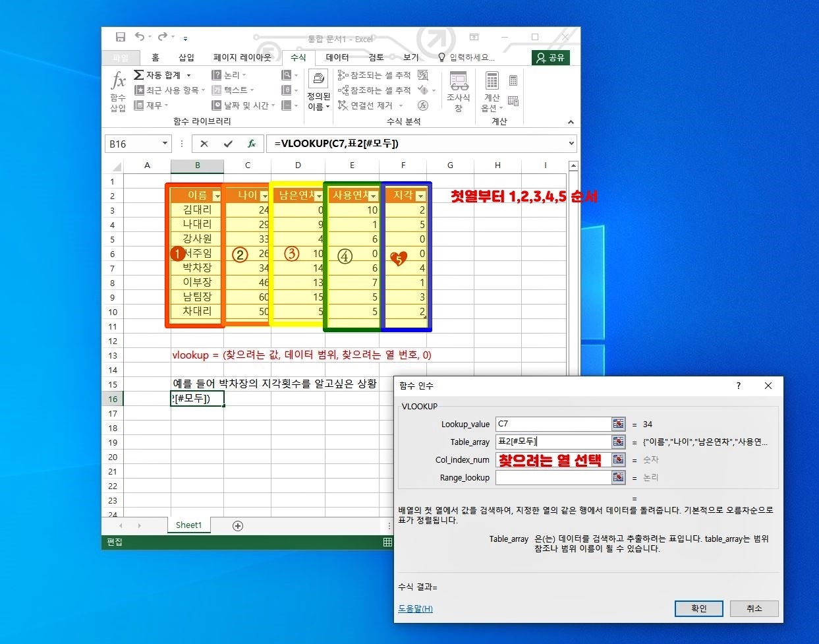Click Share (공유) button
This screenshot has width=819, height=644.
tap(551, 57)
